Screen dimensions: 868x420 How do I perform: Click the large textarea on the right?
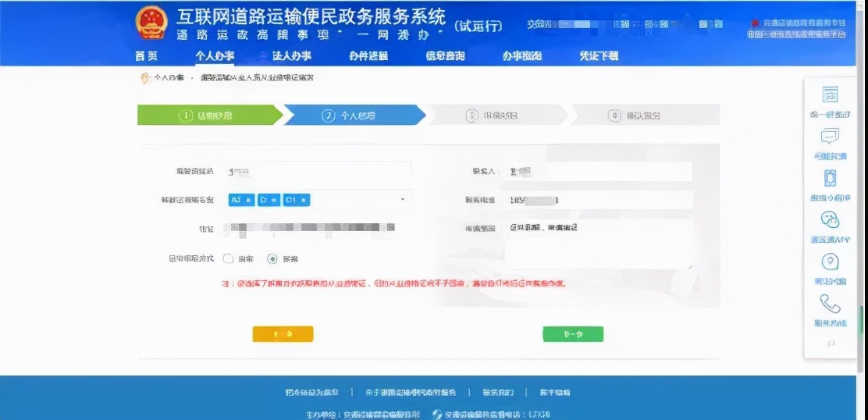[598, 244]
